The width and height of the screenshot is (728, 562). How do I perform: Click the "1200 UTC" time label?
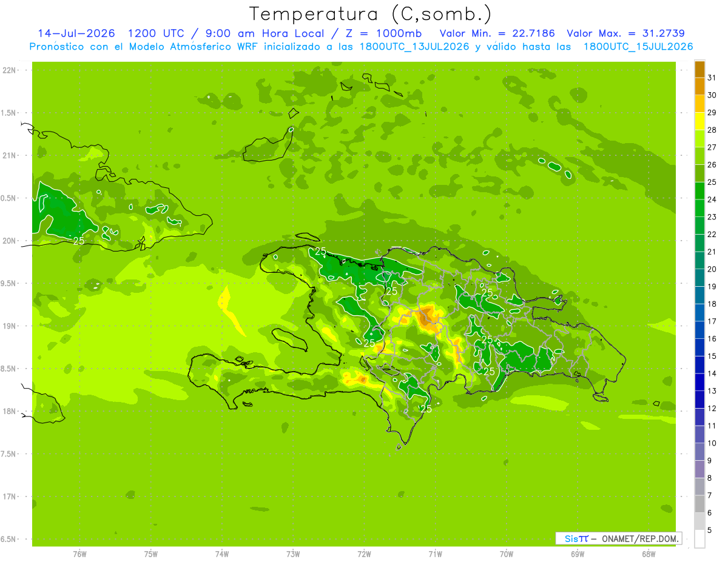(155, 33)
